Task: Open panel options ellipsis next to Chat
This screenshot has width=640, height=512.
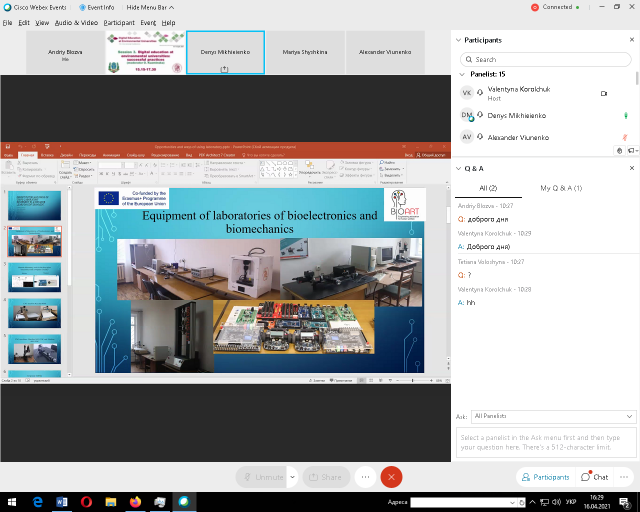Action: click(x=625, y=477)
